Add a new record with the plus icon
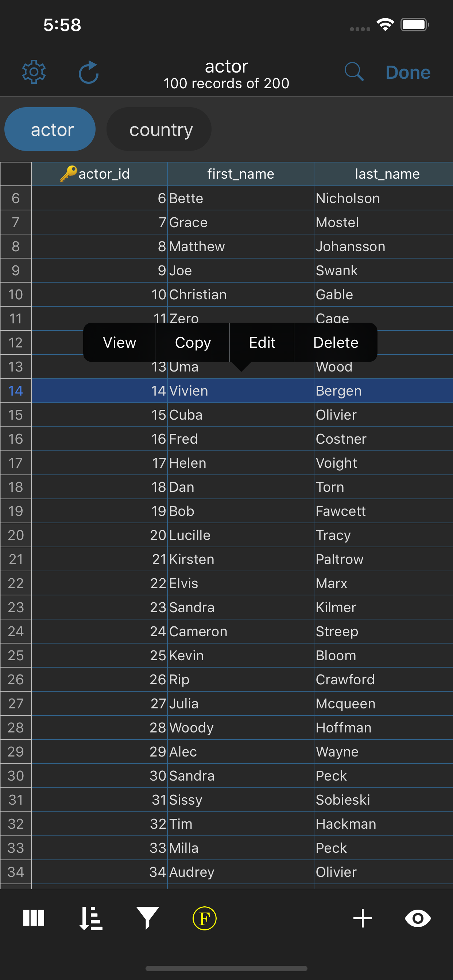This screenshot has height=980, width=453. (362, 918)
